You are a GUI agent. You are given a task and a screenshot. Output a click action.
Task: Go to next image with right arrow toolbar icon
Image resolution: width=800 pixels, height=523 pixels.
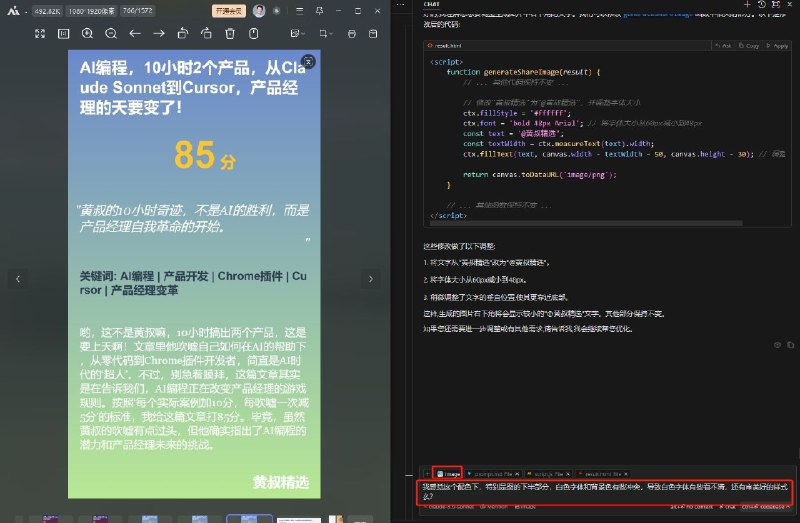point(159,34)
